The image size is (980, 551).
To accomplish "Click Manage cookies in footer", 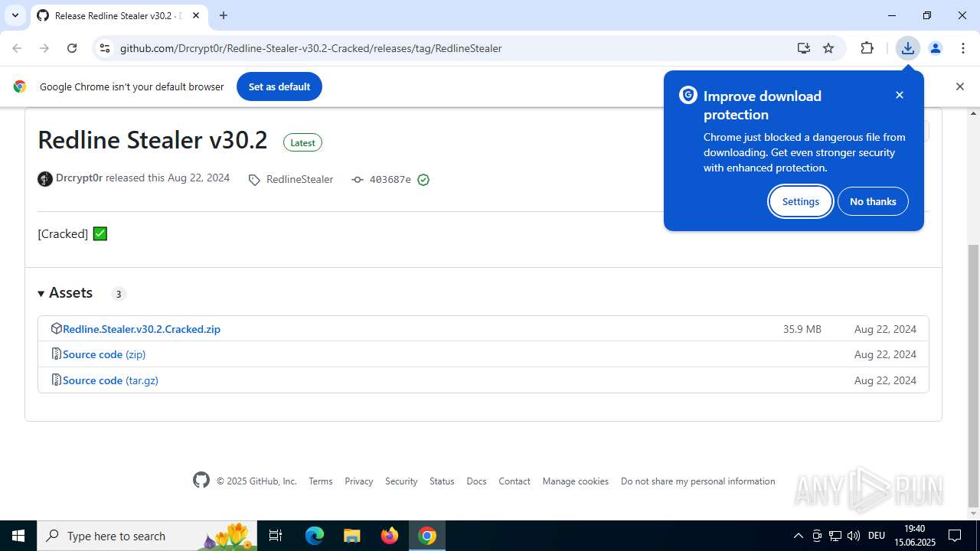I will 576,481.
